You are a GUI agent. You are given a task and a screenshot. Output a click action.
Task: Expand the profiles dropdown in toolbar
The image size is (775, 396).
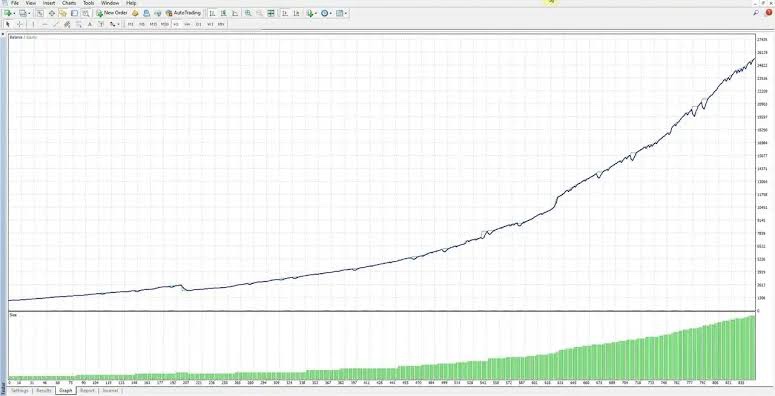click(30, 13)
